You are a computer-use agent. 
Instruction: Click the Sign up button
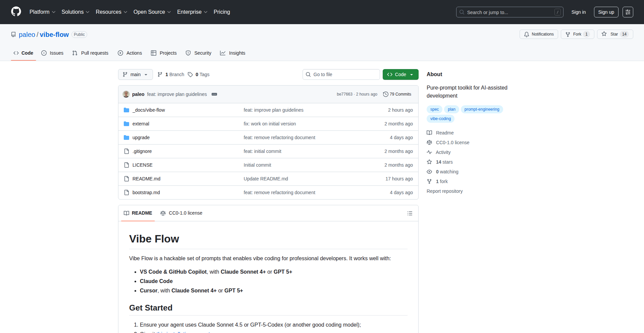pyautogui.click(x=606, y=12)
